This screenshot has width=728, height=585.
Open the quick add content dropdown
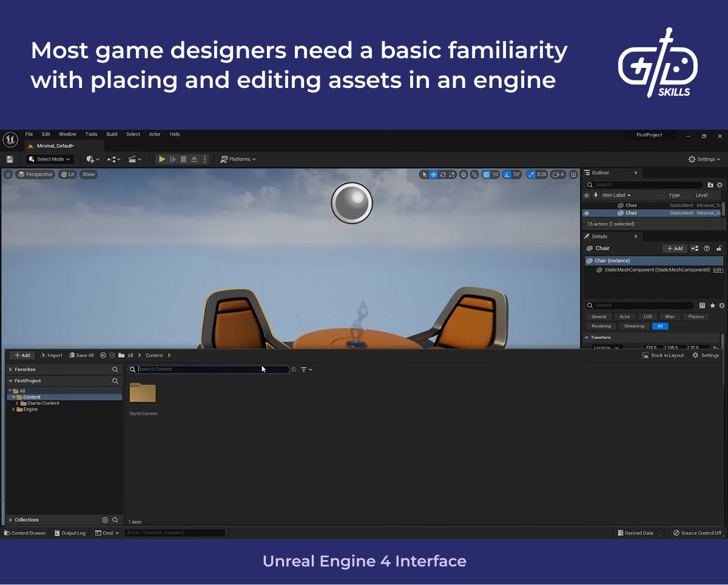tap(93, 159)
